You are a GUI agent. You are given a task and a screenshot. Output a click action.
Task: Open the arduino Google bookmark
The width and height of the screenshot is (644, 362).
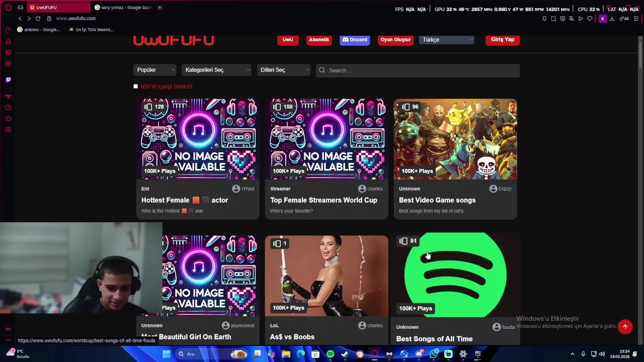tap(39, 30)
